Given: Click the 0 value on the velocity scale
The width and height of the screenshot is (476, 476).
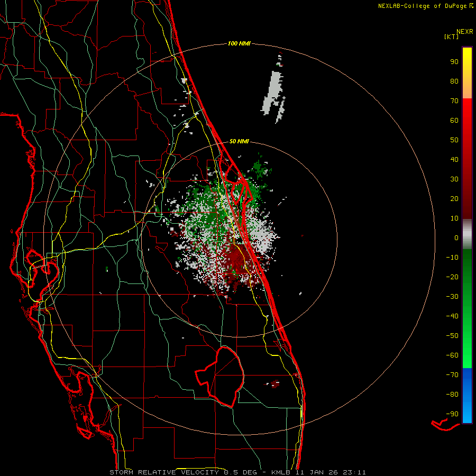Looking at the screenshot, I should pos(456,238).
